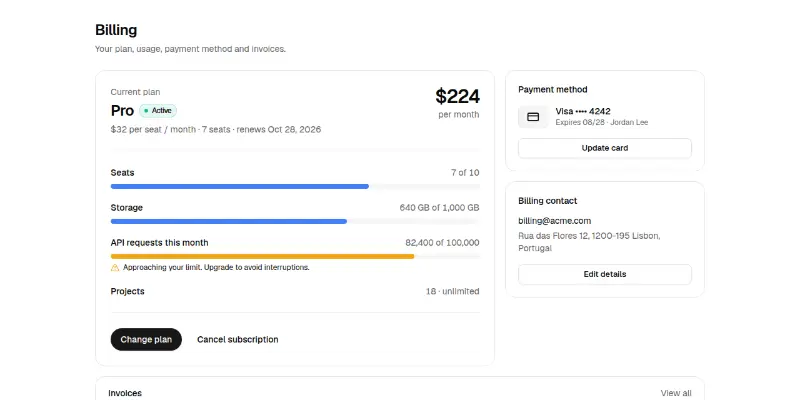Click the warning triangle icon near limit notice
The width and height of the screenshot is (800, 400).
coord(115,267)
